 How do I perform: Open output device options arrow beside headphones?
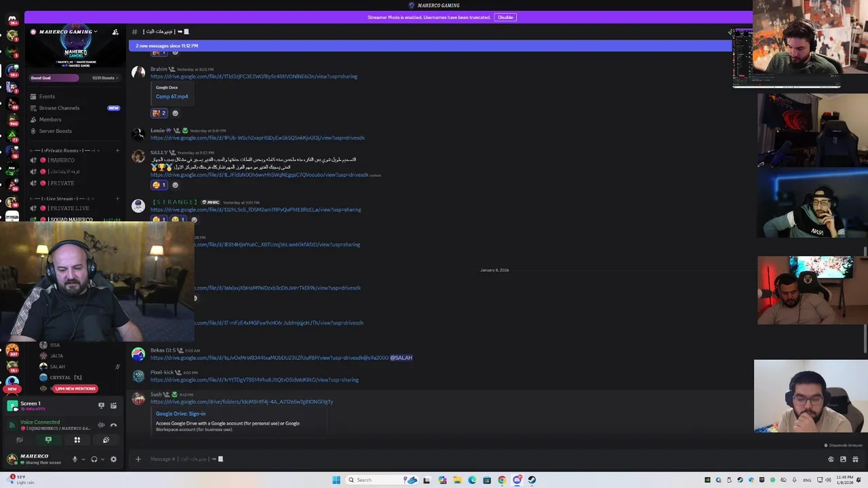[x=102, y=459]
